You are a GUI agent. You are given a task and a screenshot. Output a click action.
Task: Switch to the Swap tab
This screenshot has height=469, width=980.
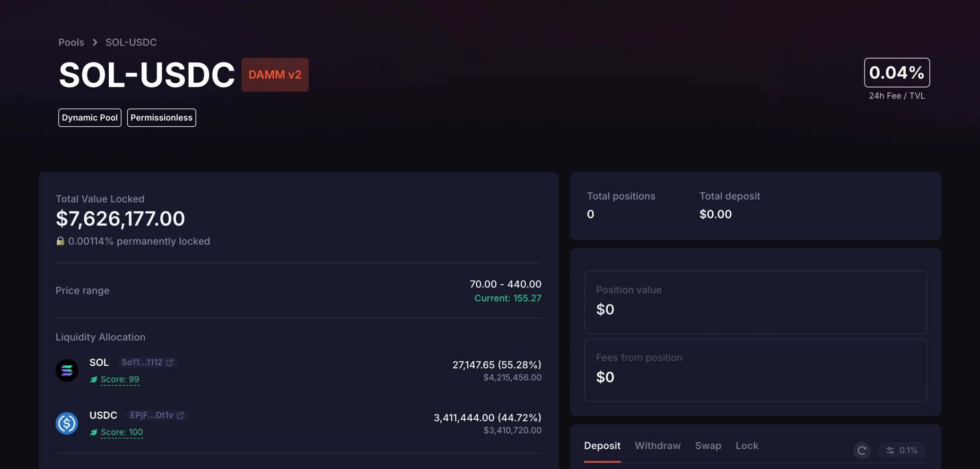point(708,446)
